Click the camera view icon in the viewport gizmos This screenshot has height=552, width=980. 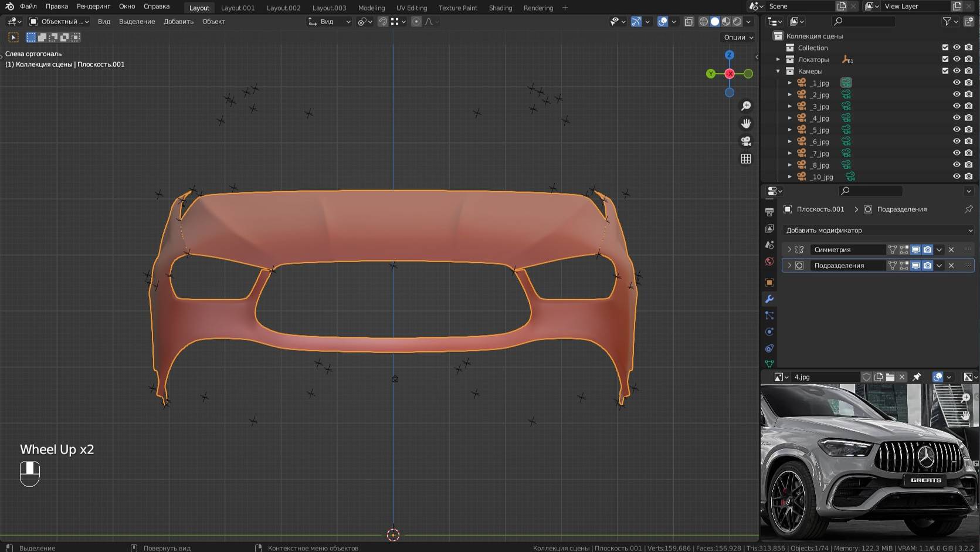click(745, 141)
